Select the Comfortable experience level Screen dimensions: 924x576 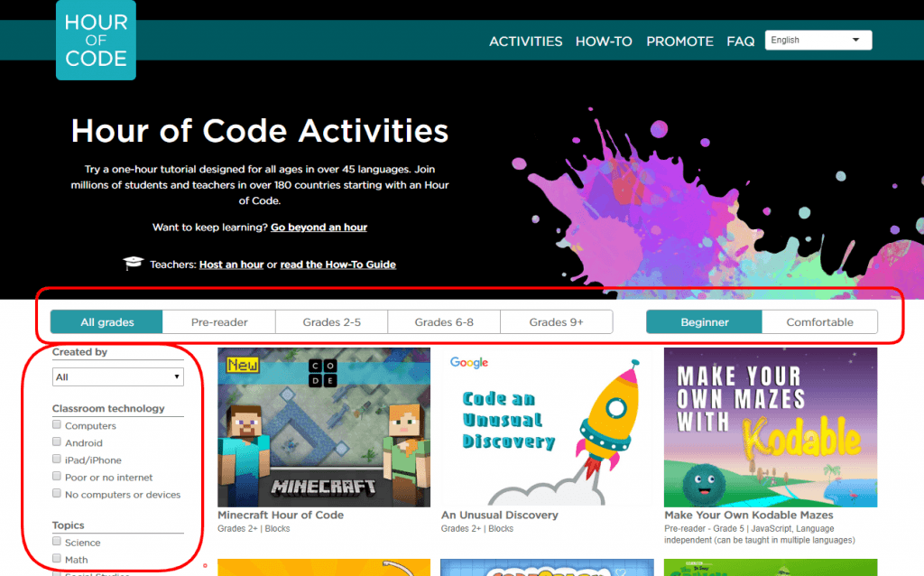pos(819,321)
